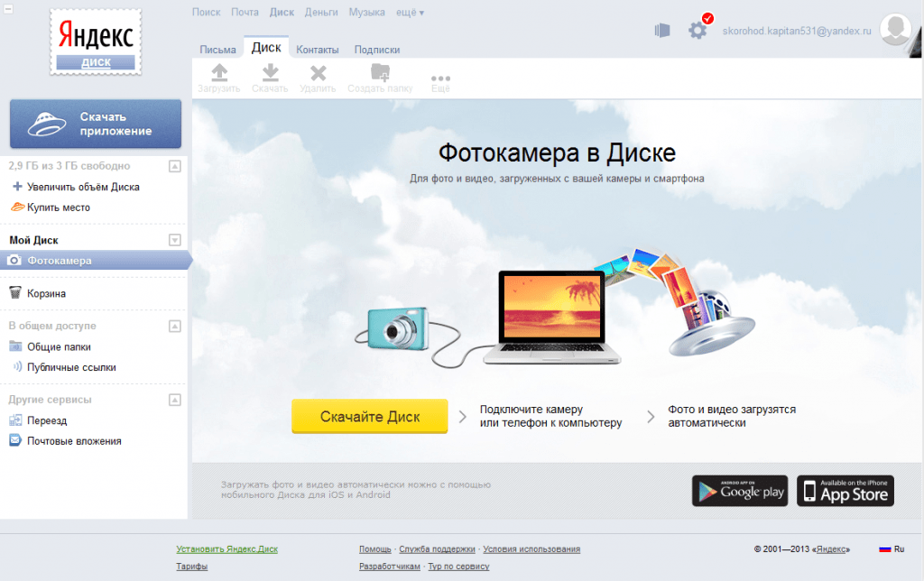Screen dimensions: 924x581
Task: Collapse the Другие сервисы section
Action: pos(175,400)
